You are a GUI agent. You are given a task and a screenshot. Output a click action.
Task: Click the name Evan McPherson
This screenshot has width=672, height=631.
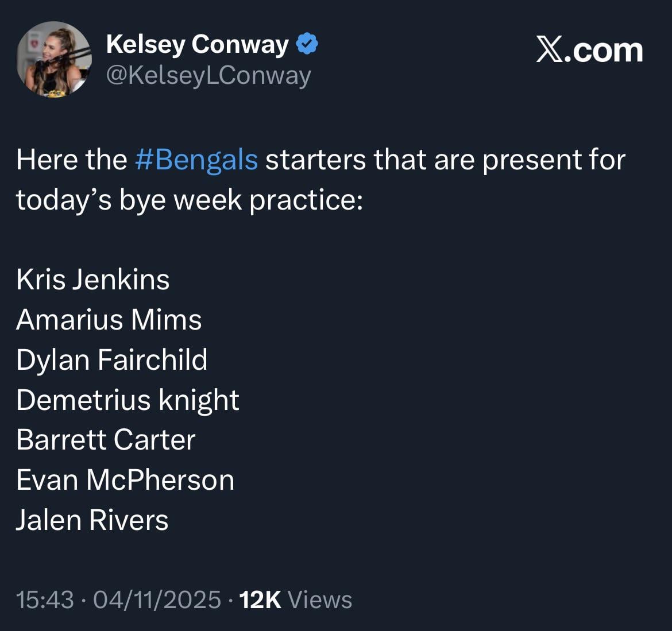(125, 480)
